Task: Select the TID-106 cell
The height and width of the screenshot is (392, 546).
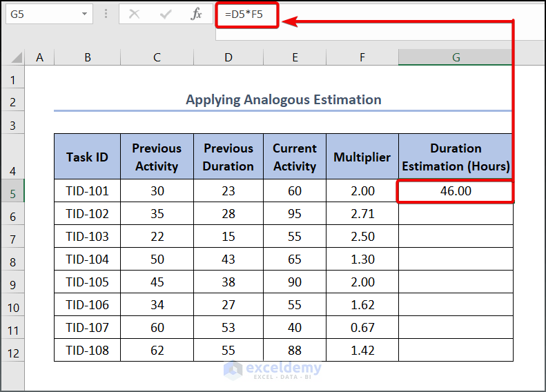Action: pyautogui.click(x=88, y=304)
